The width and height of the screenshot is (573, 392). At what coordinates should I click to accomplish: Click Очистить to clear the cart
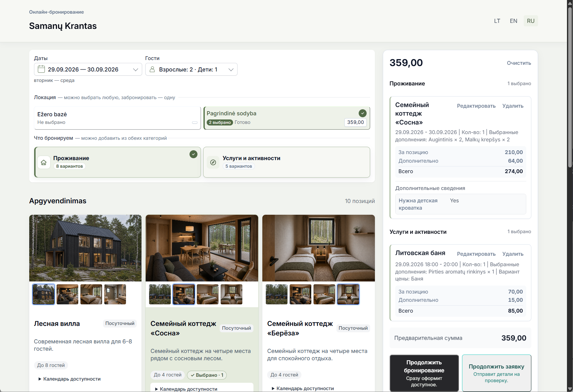[519, 63]
